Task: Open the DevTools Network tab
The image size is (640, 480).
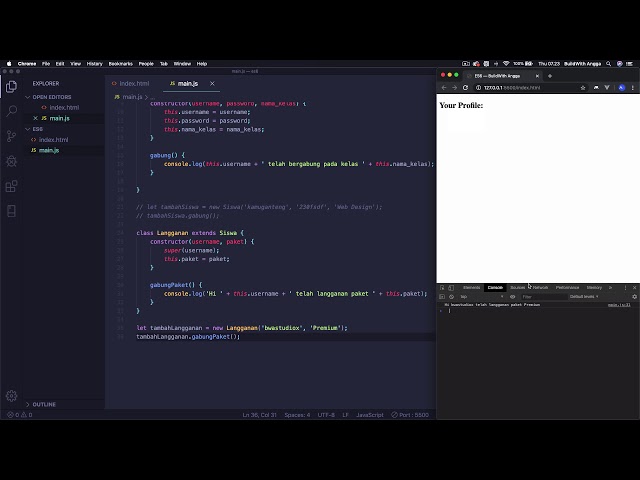Action: coord(540,288)
